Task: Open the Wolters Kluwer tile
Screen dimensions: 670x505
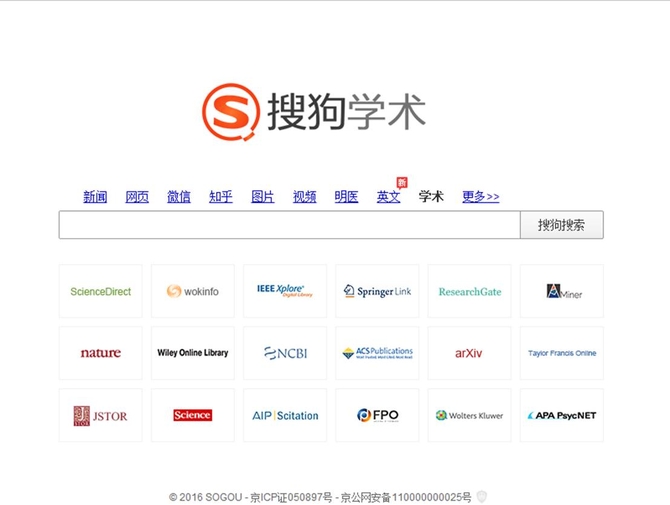Action: pos(470,415)
